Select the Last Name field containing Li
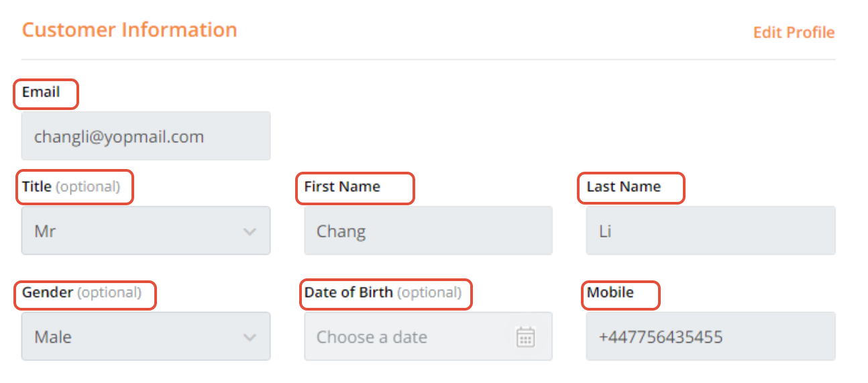 pyautogui.click(x=710, y=231)
